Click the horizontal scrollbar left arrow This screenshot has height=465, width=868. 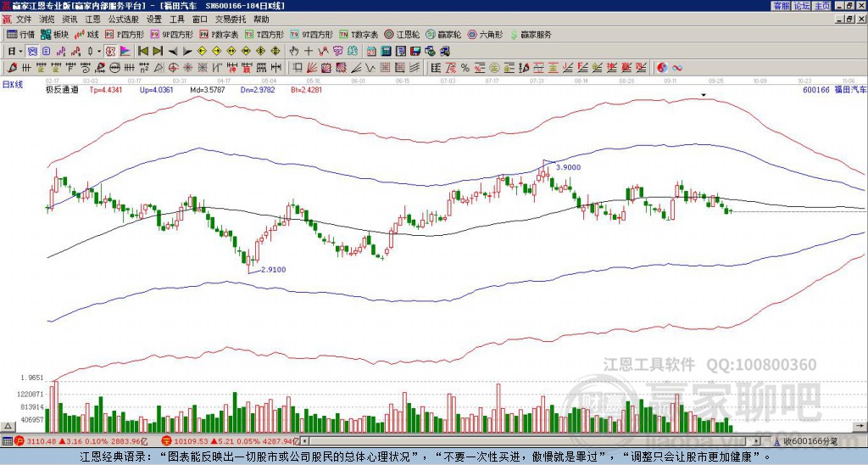tap(305, 441)
